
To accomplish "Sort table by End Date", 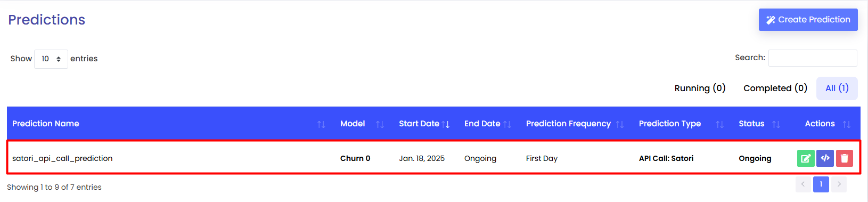I will tap(507, 124).
